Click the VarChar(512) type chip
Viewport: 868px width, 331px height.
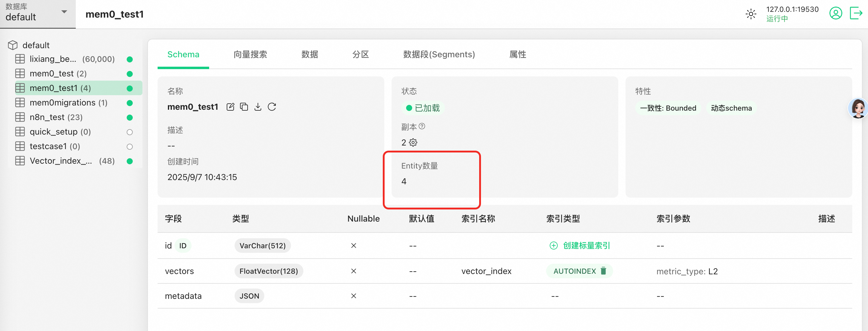point(262,246)
